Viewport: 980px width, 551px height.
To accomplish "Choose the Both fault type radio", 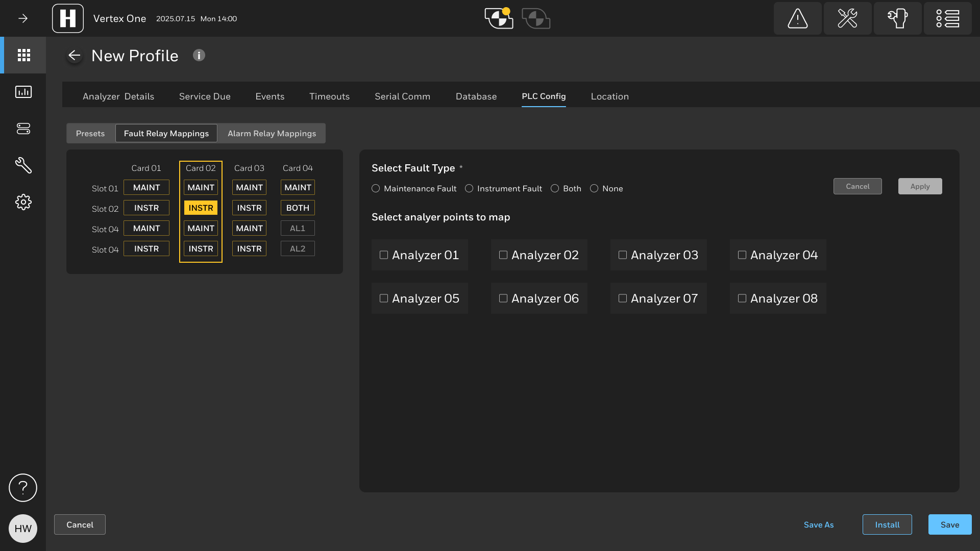I will pos(555,188).
